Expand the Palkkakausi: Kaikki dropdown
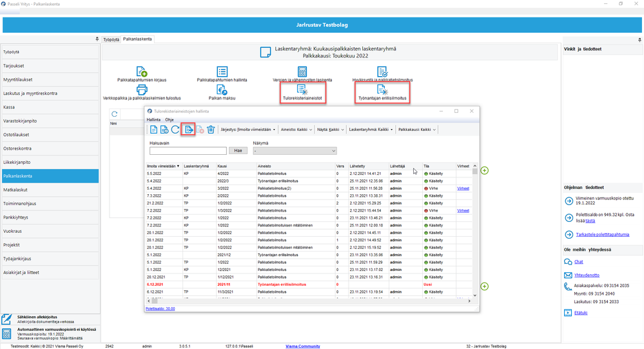644x349 pixels. tap(417, 130)
